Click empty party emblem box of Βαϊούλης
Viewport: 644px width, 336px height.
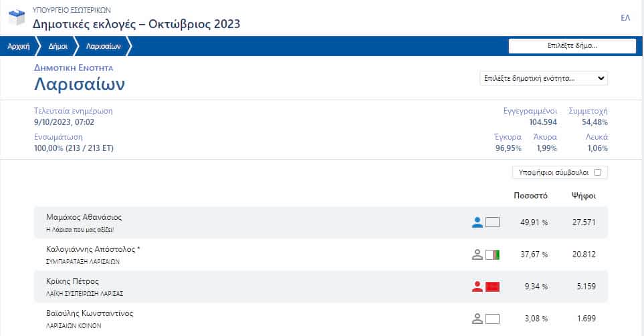(493, 319)
